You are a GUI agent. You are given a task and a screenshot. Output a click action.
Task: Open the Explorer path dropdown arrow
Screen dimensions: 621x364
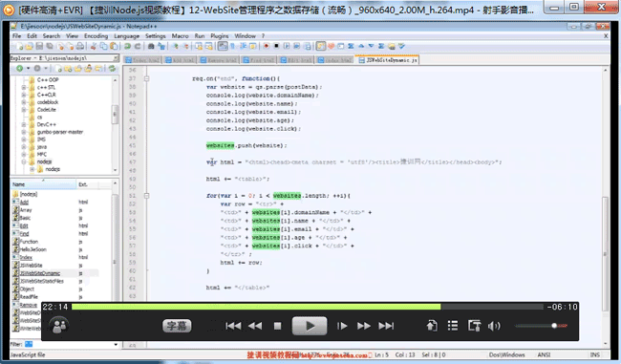coord(116,58)
